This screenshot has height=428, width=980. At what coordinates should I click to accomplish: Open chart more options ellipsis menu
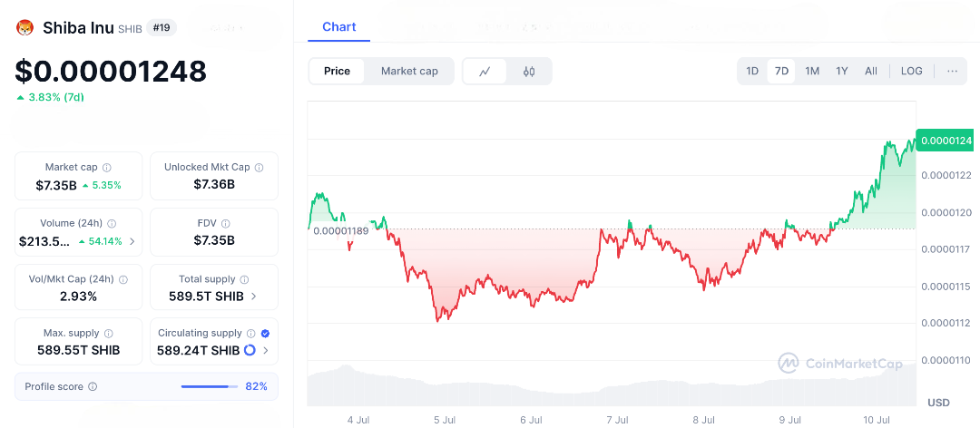(952, 72)
